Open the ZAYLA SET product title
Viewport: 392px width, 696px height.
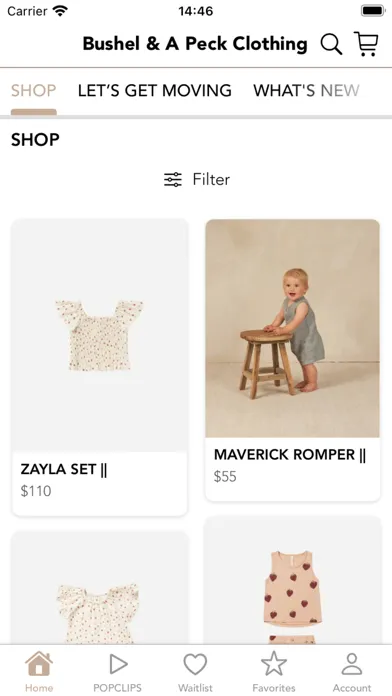pos(64,470)
